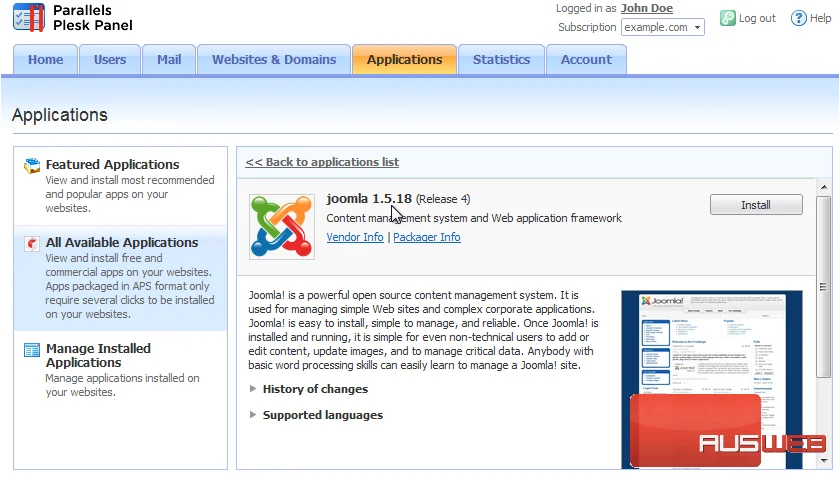The height and width of the screenshot is (480, 840).
Task: Click the Log out text link
Action: pyautogui.click(x=757, y=18)
